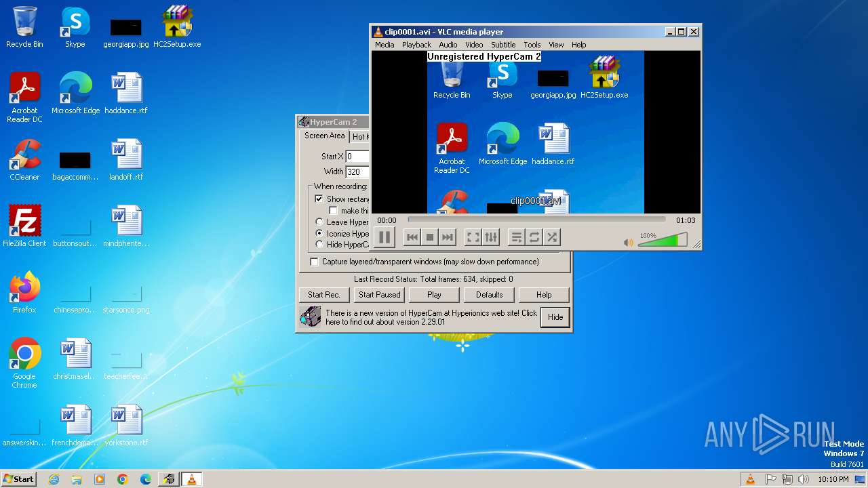Viewport: 868px width, 488px height.
Task: Click the Width field in HyperCam
Action: pyautogui.click(x=357, y=172)
